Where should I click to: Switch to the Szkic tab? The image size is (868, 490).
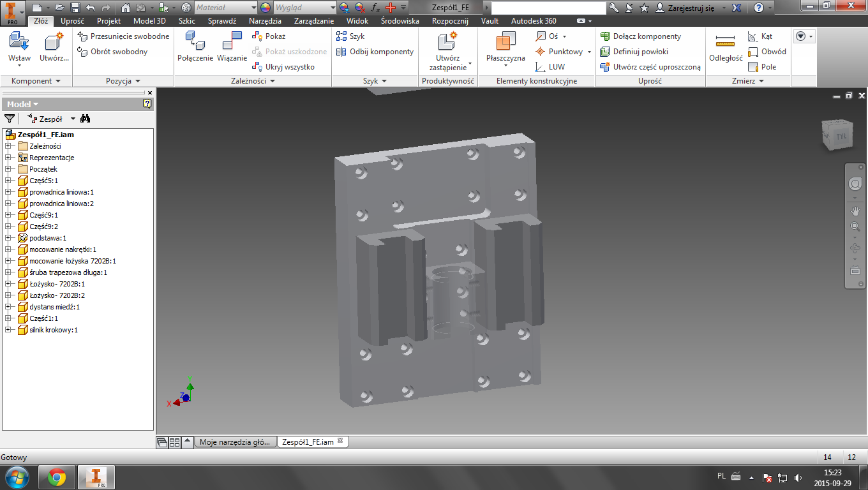click(x=187, y=21)
